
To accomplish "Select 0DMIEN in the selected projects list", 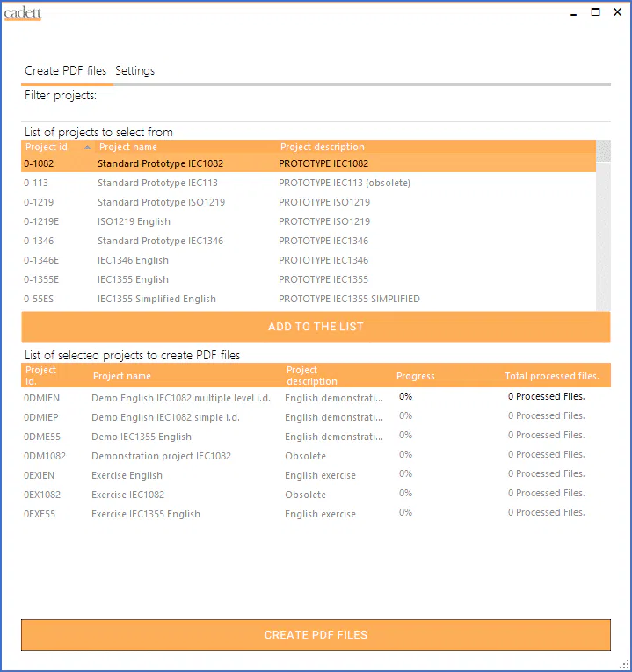I will (x=41, y=397).
